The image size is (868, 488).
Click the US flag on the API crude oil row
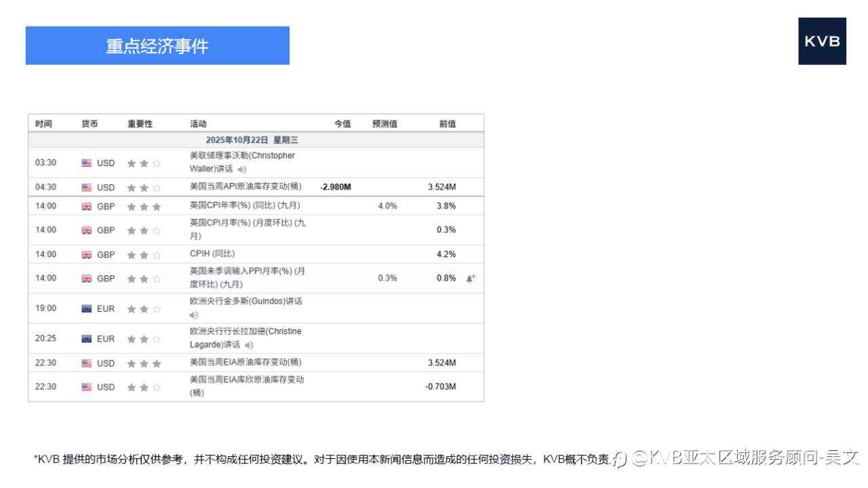click(86, 187)
